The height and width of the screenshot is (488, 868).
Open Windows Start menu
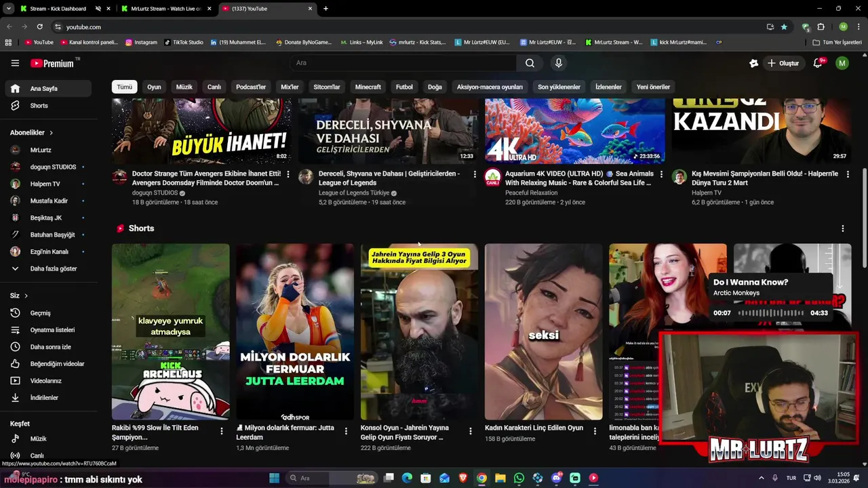tap(274, 478)
